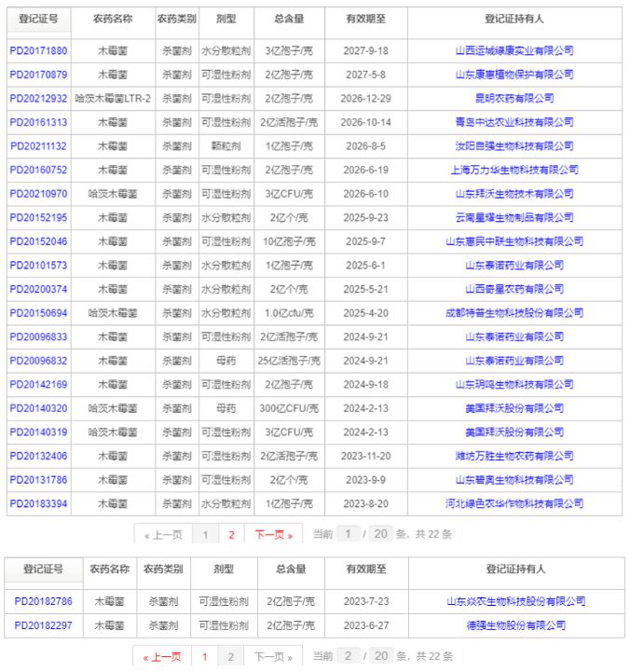Open holder 成都特普生物科技股份有限公司
The image size is (630, 672).
(514, 313)
